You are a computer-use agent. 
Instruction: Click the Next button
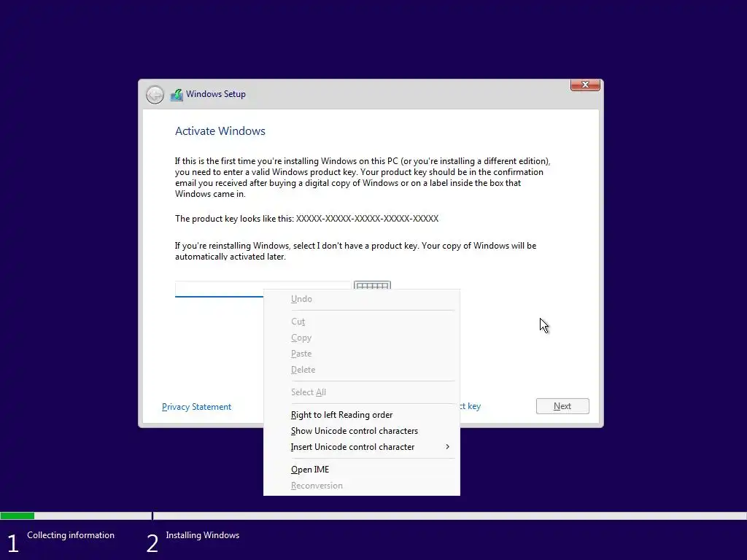click(x=562, y=406)
